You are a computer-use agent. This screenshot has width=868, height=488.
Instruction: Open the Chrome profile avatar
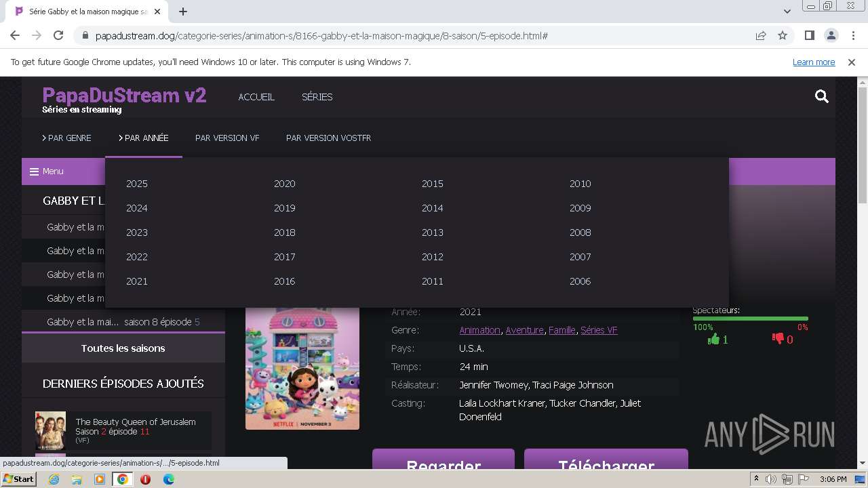831,35
